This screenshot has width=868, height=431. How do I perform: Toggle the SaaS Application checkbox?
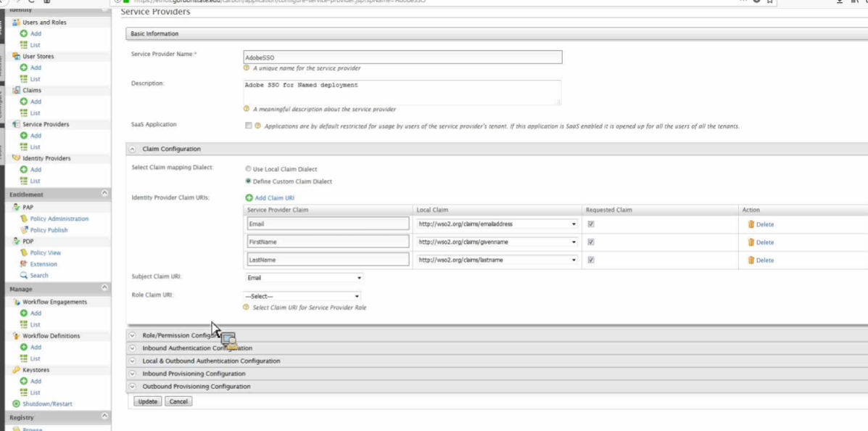(248, 126)
